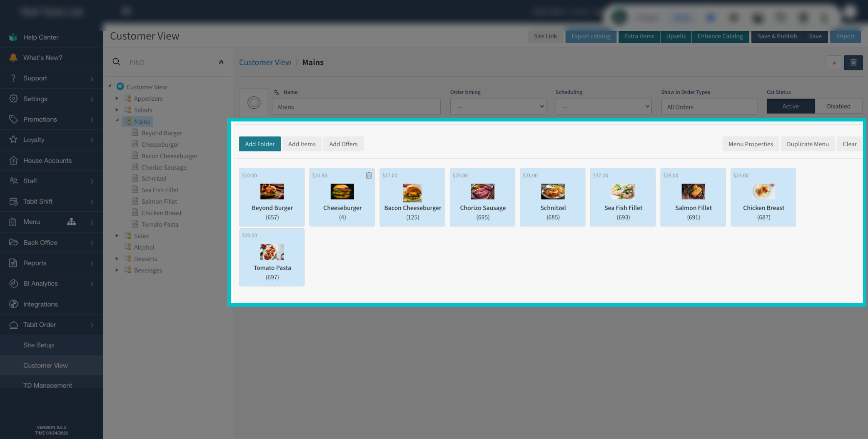868x439 pixels.
Task: Click the Loyalty star icon
Action: point(13,140)
